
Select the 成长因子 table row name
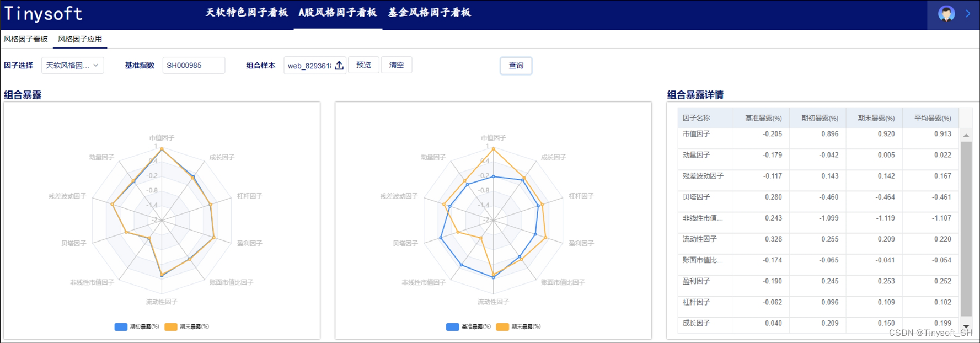pyautogui.click(x=697, y=323)
